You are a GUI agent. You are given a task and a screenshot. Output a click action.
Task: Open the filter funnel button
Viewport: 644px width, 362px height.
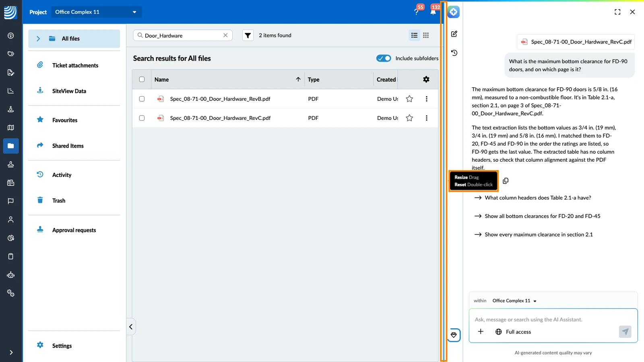coord(248,35)
